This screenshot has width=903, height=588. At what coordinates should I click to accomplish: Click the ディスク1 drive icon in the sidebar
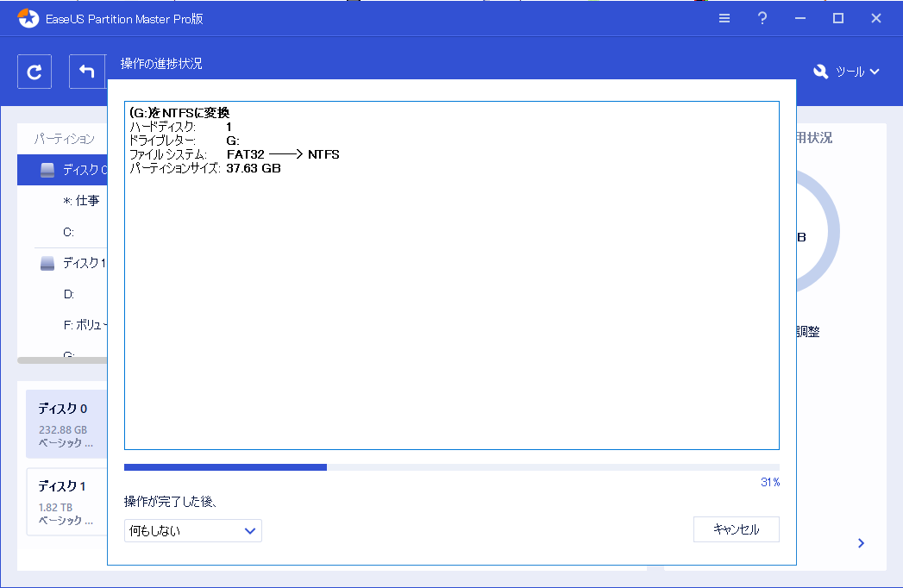click(47, 263)
